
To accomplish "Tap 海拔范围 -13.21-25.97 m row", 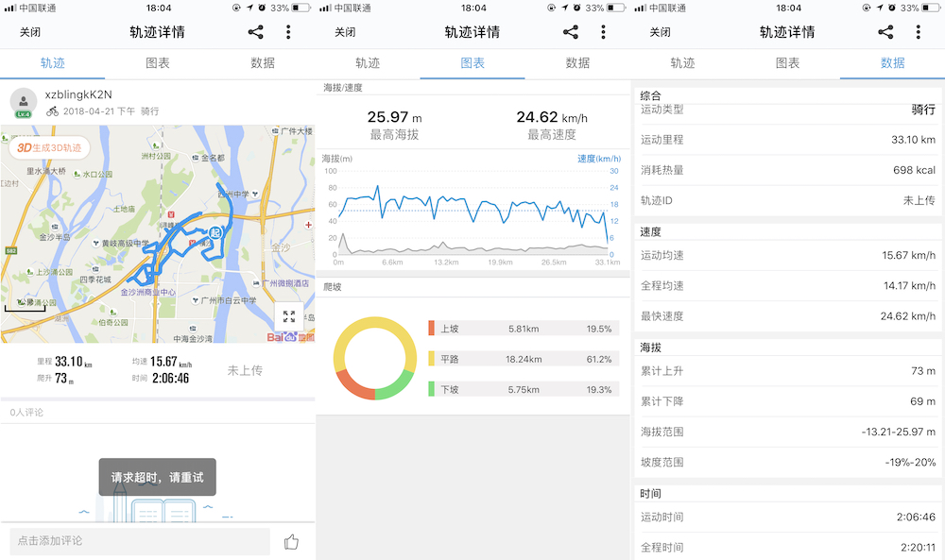I will [788, 432].
